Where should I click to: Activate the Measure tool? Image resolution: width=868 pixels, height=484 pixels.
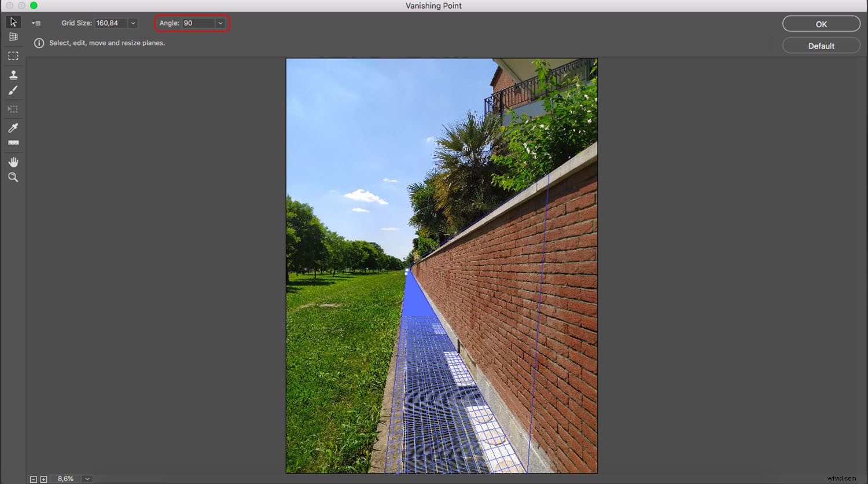13,143
